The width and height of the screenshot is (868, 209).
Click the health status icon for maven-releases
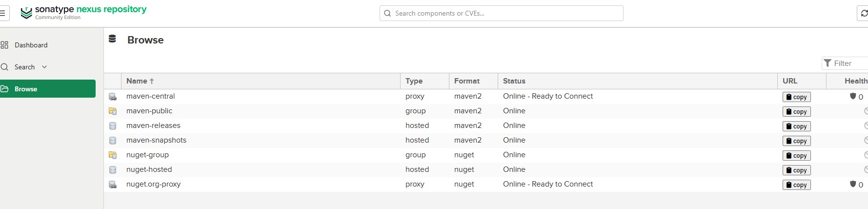[x=866, y=126]
